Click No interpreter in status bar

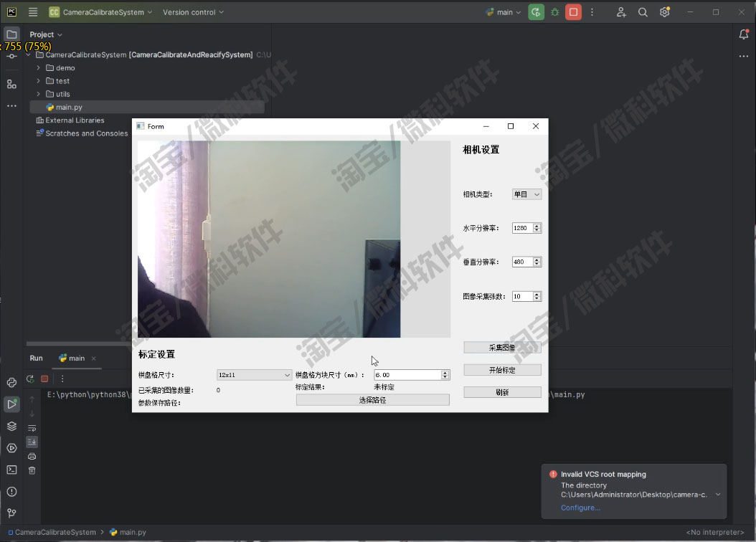pyautogui.click(x=715, y=533)
